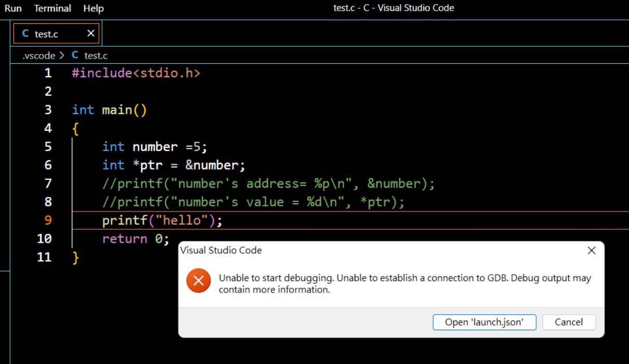This screenshot has height=364, width=629.
Task: Open the .vscode breadcrumb dropdown
Action: [38, 55]
